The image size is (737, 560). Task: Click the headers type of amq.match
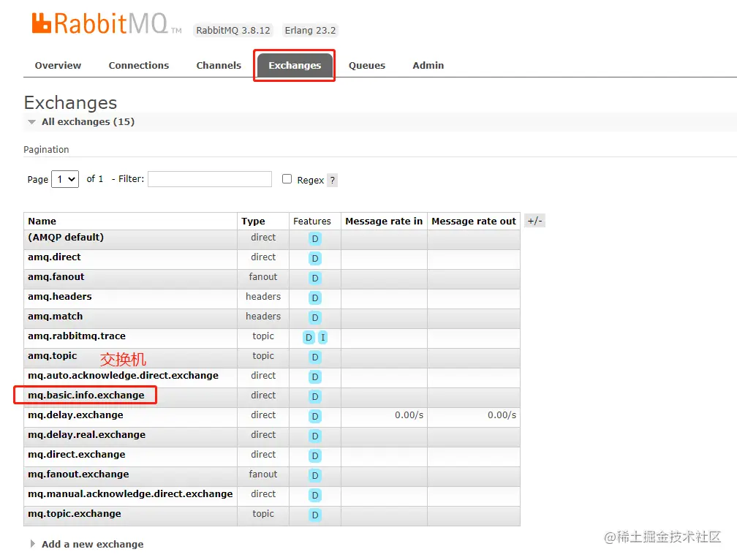pyautogui.click(x=263, y=316)
